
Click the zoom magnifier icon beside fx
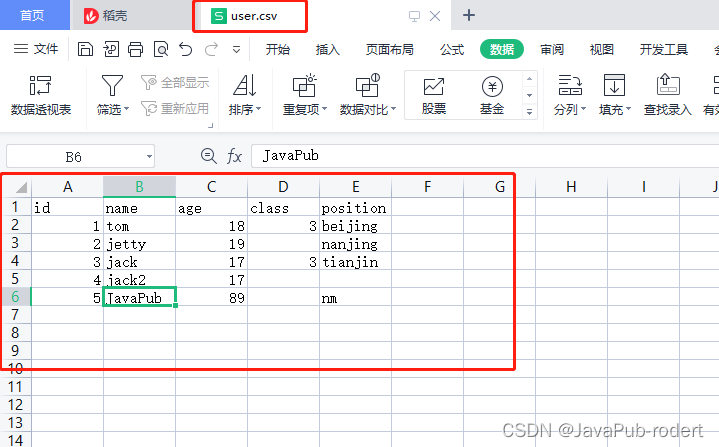pyautogui.click(x=208, y=156)
